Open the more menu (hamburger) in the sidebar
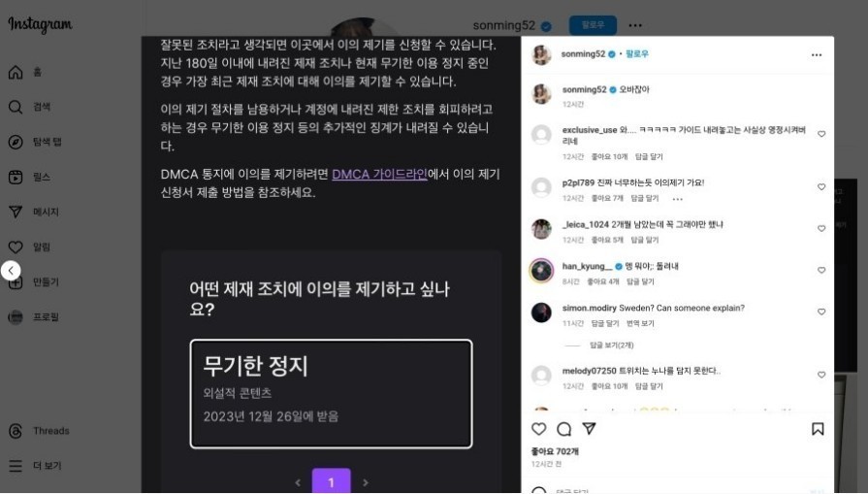 point(16,466)
